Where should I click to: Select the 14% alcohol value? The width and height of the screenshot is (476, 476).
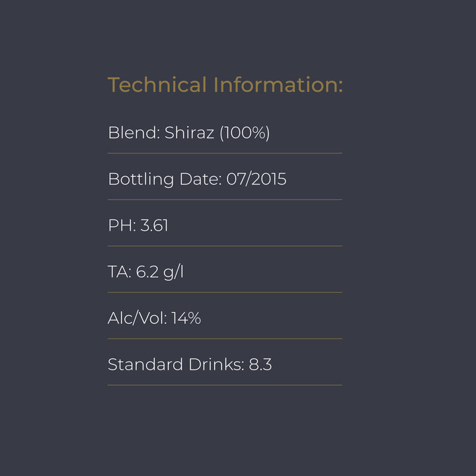pyautogui.click(x=186, y=318)
